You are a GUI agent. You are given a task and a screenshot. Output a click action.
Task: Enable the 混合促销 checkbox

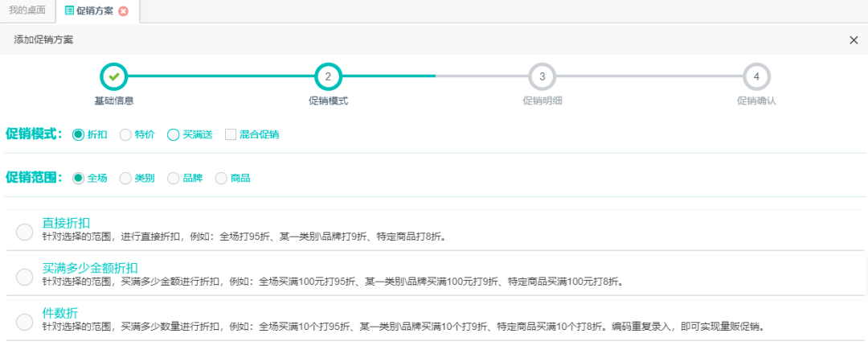231,134
